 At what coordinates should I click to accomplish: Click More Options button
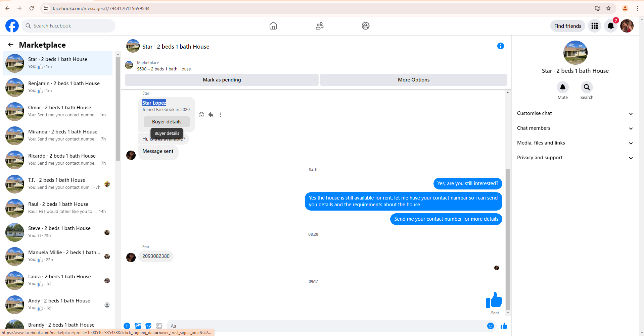click(x=414, y=80)
